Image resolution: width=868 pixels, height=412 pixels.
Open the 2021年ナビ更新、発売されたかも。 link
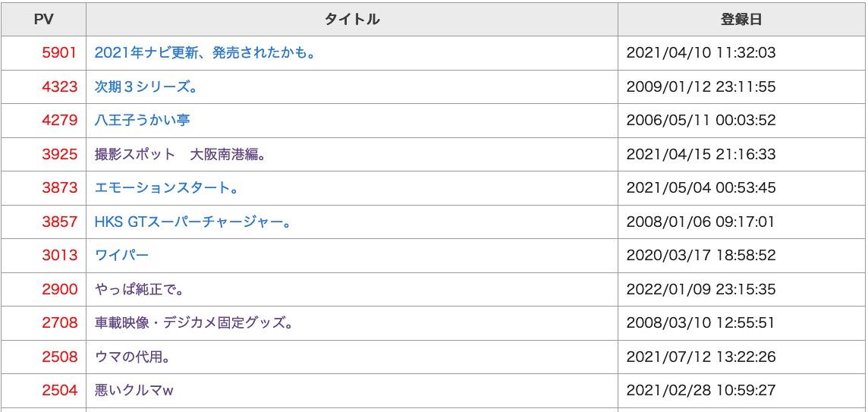click(205, 53)
